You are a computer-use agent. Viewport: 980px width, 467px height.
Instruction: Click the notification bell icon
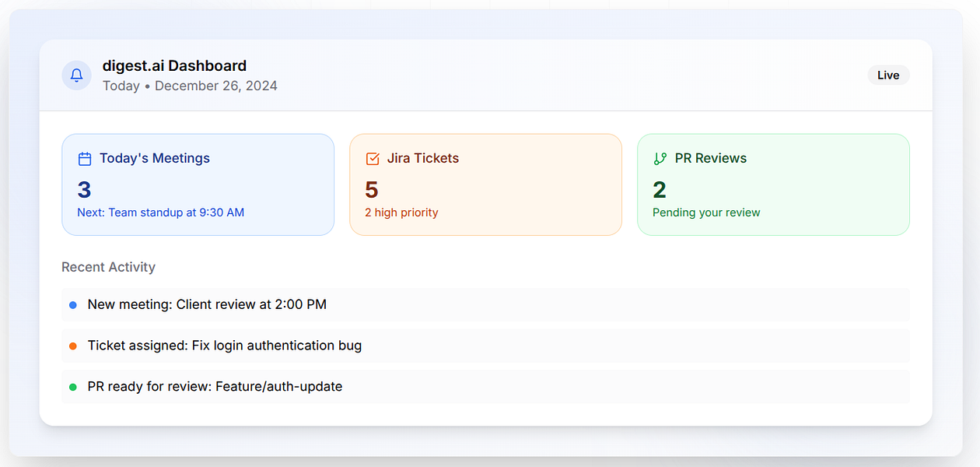tap(76, 75)
